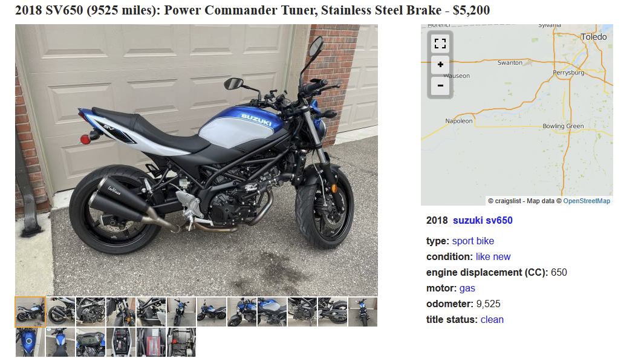Image resolution: width=644 pixels, height=361 pixels.
Task: View the left-side full bike profile thumbnail
Action: (212, 311)
